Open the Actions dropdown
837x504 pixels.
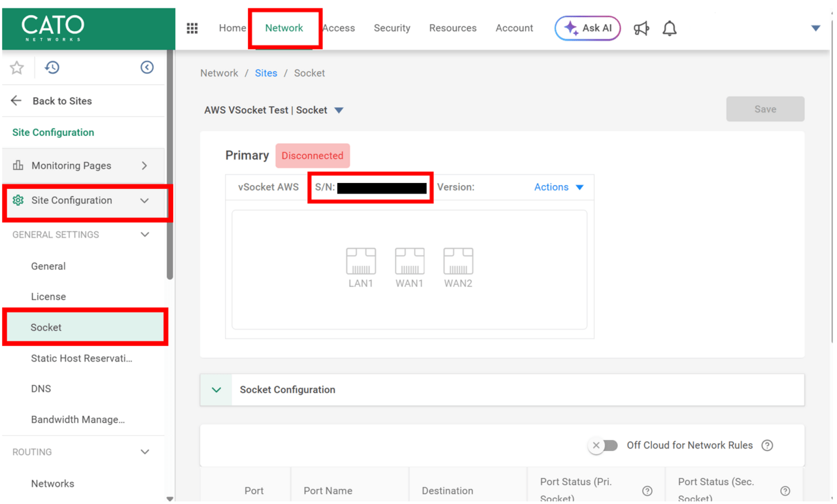coord(558,187)
